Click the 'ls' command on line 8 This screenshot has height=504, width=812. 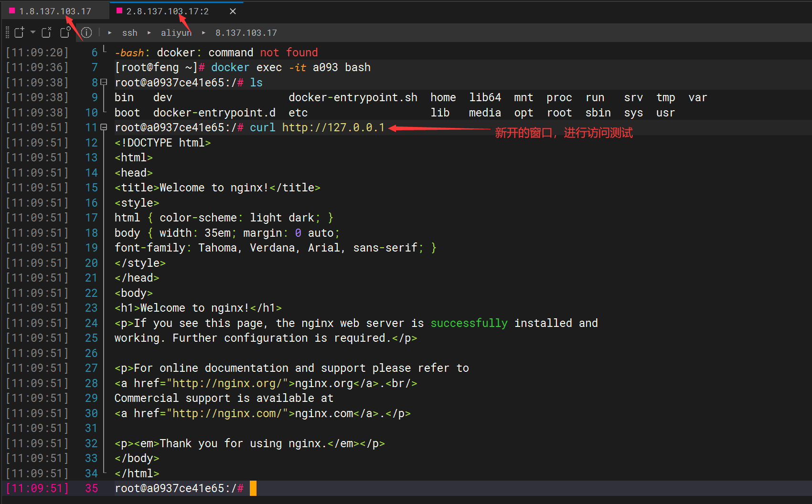click(x=256, y=83)
